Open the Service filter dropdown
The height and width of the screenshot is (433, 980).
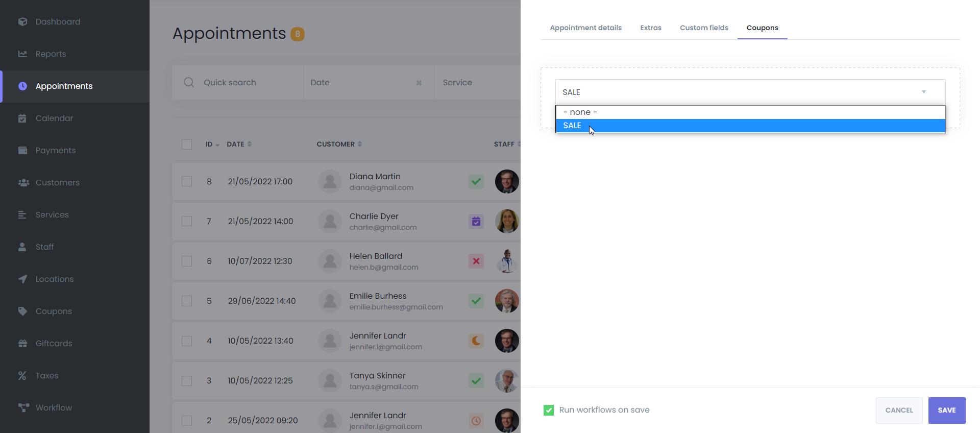477,82
